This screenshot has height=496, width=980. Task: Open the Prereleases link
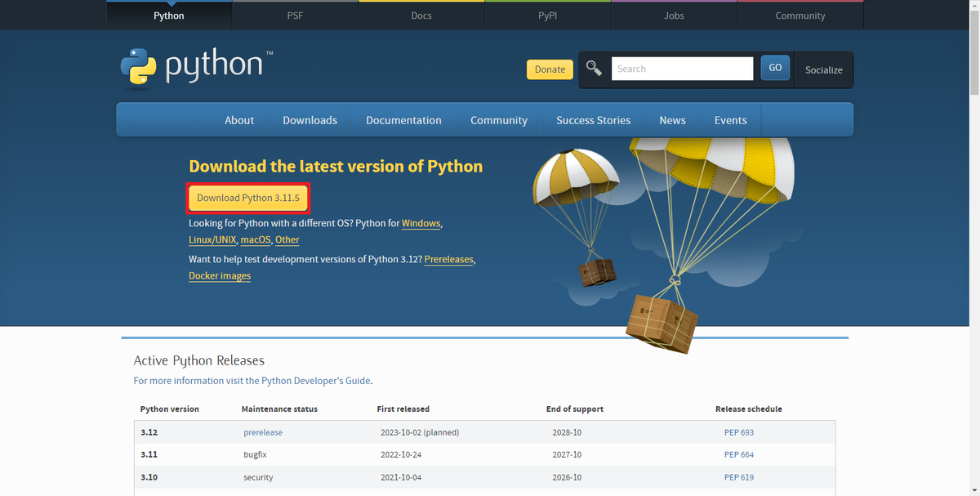point(448,259)
